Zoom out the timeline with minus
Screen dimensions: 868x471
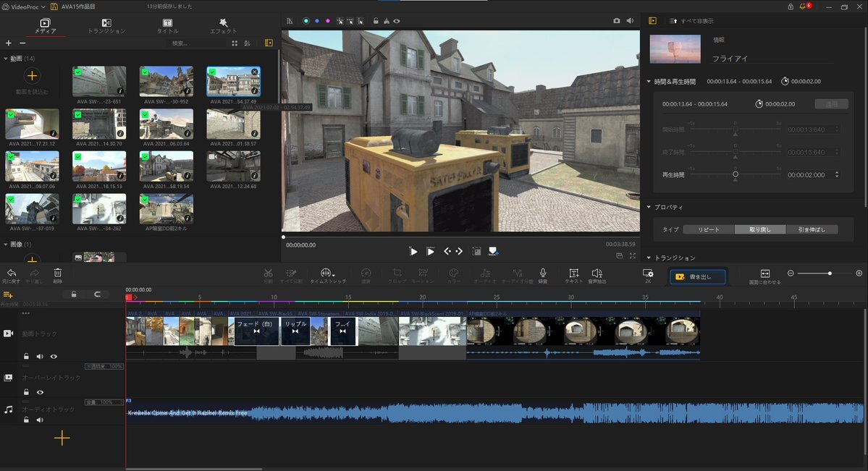(791, 273)
